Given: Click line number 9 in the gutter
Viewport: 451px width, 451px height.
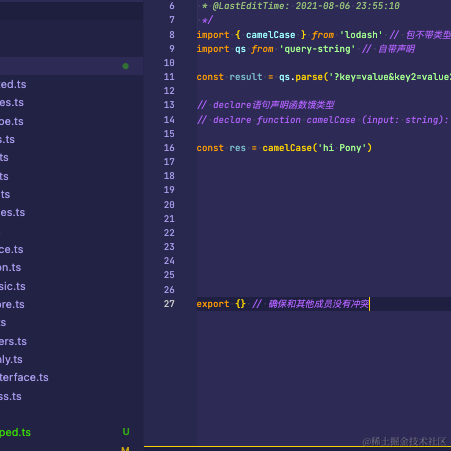Looking at the screenshot, I should (172, 49).
